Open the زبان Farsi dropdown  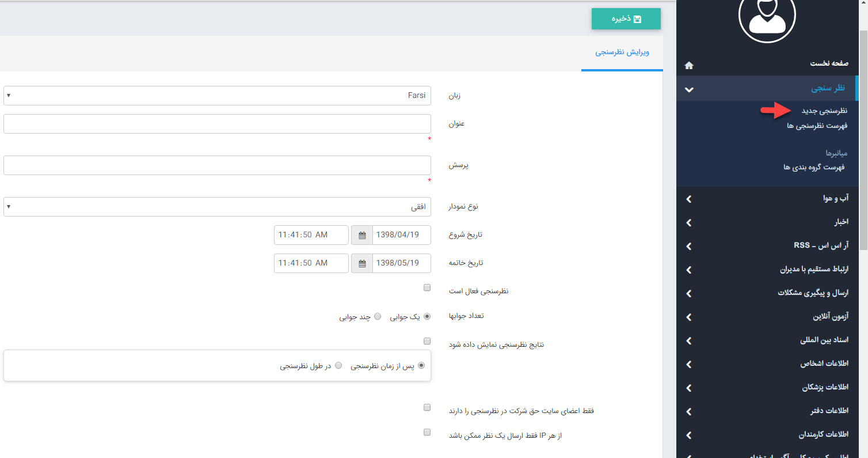click(x=217, y=96)
